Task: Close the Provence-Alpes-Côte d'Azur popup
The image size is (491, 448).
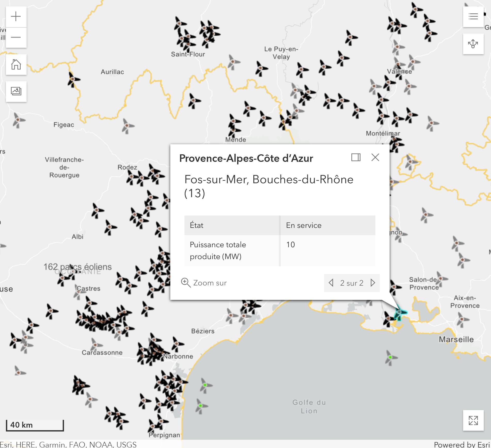Action: (x=375, y=157)
